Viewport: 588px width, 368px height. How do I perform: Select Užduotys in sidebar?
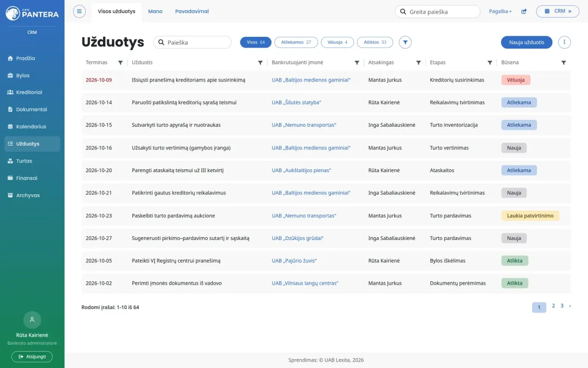[32, 144]
